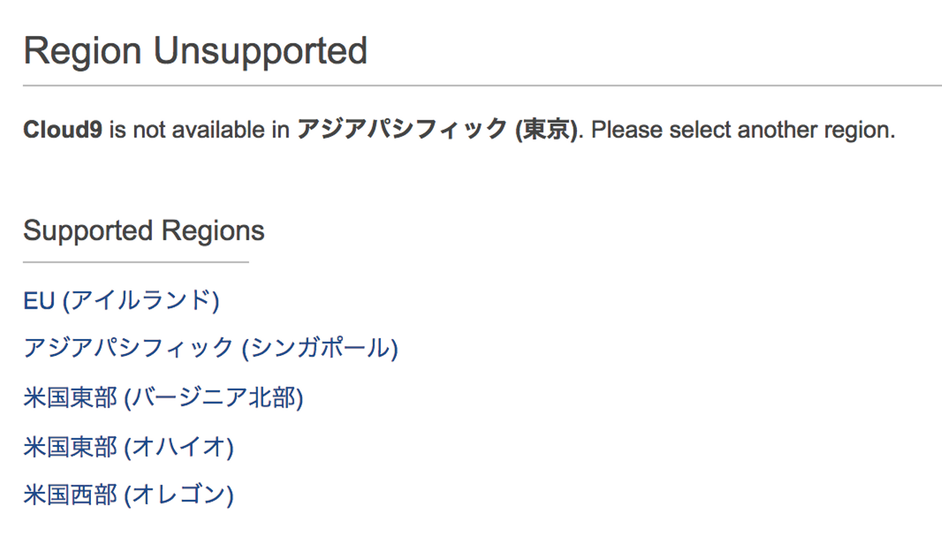Select the アジアパシフィック (シンガポール) region link
The width and height of the screenshot is (942, 560).
[210, 348]
